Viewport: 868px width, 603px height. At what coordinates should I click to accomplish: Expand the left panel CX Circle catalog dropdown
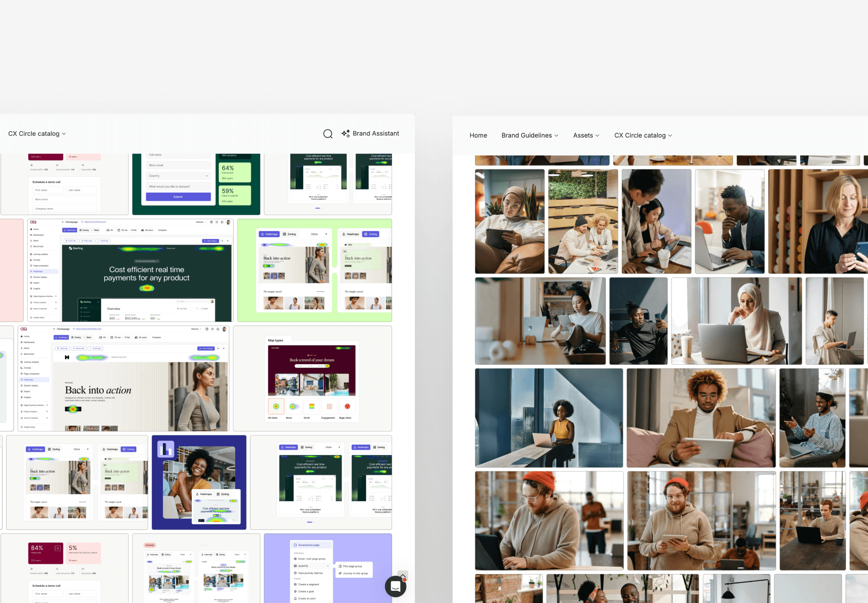37,134
